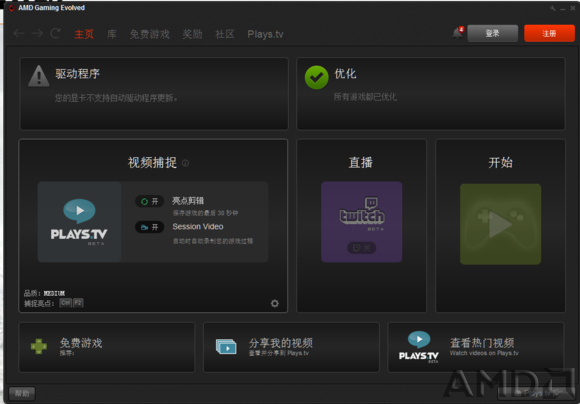Screen dimensions: 580x404
Task: Switch to the 社区 community tab
Action: (225, 34)
